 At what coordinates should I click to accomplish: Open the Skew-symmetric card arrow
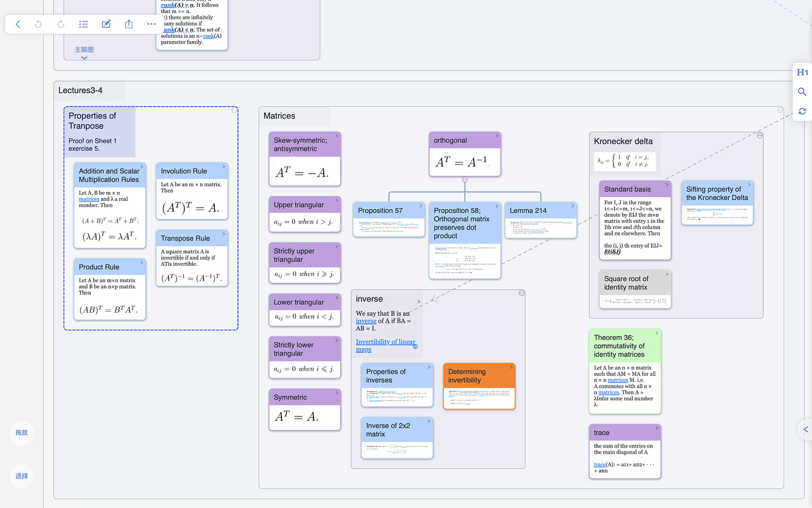tap(337, 135)
